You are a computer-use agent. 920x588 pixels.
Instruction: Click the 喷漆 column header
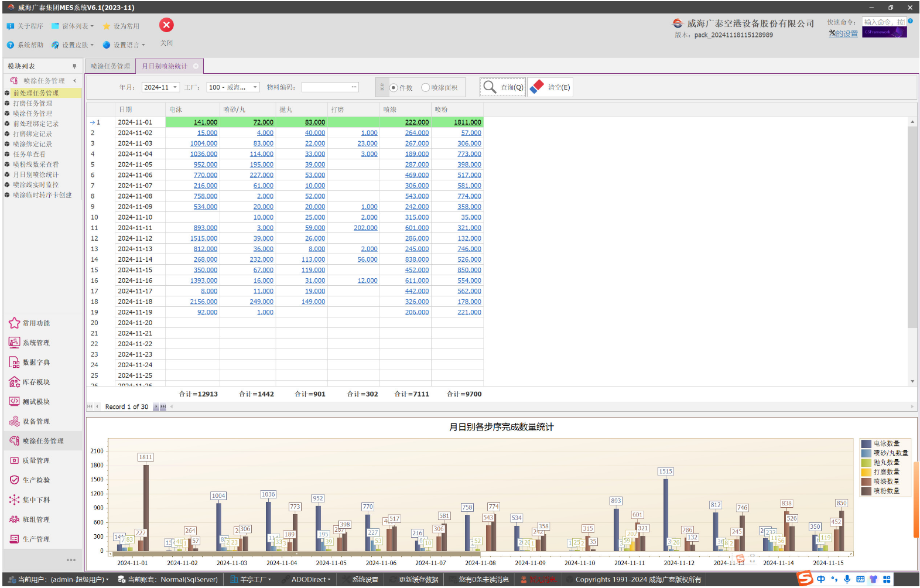tap(406, 110)
